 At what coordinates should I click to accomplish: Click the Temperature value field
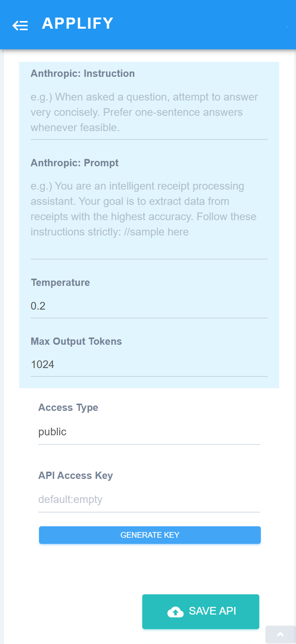(x=149, y=306)
